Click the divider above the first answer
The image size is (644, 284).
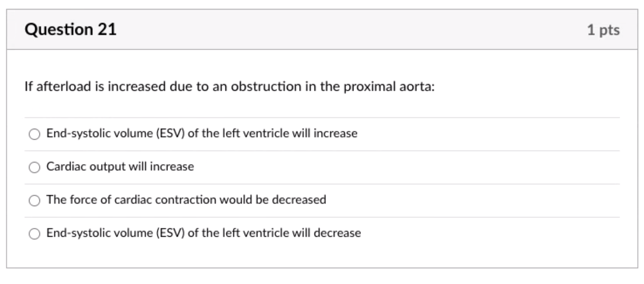[322, 117]
